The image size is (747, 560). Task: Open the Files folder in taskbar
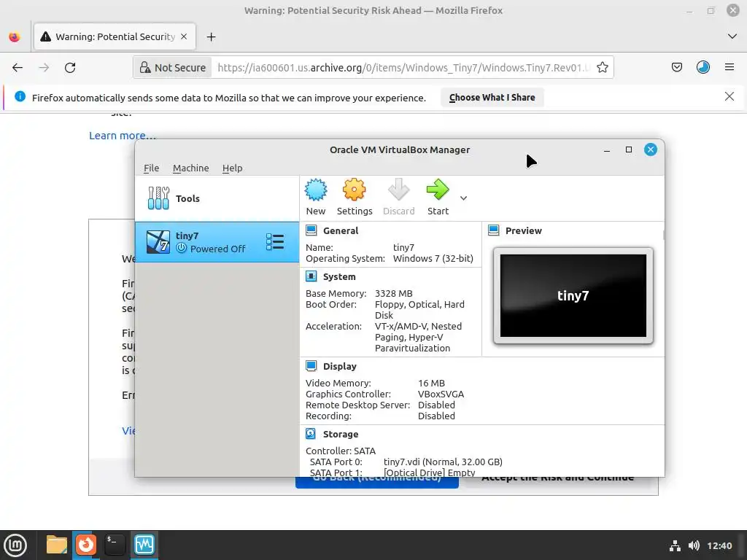click(57, 545)
